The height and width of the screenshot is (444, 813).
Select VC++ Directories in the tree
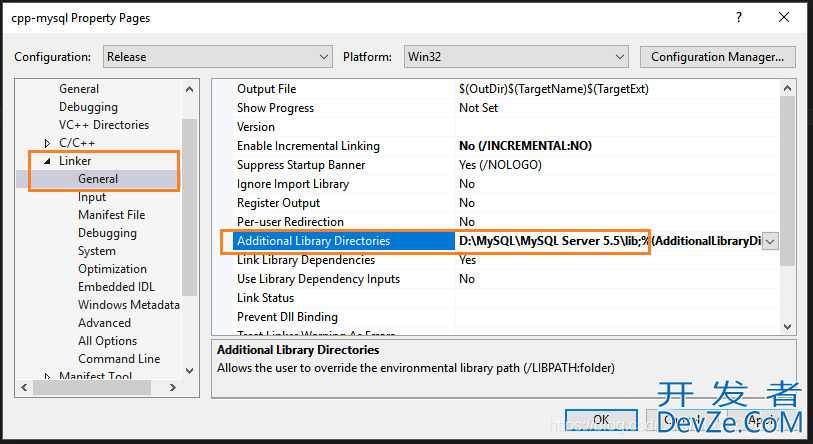tap(104, 124)
